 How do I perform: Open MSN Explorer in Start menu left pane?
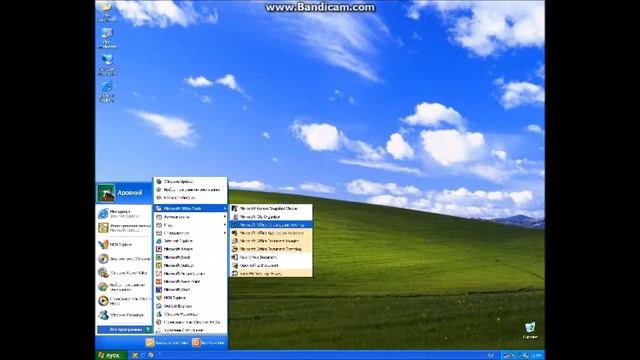click(x=124, y=244)
